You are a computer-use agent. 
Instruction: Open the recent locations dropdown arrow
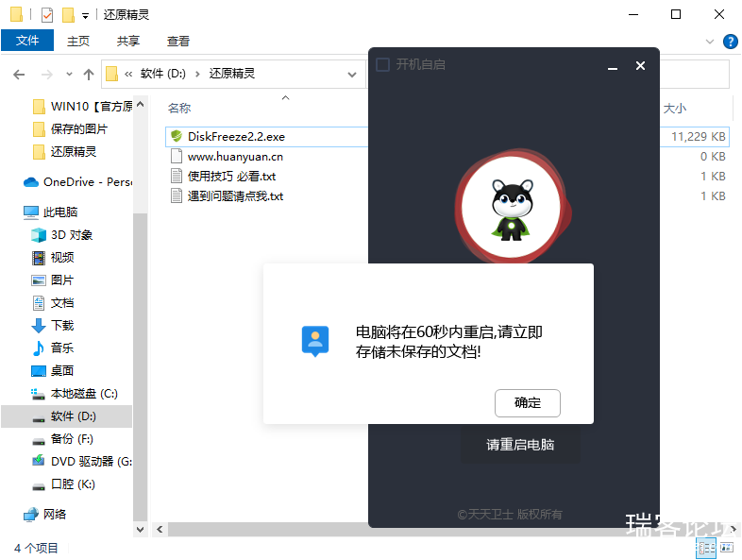68,74
